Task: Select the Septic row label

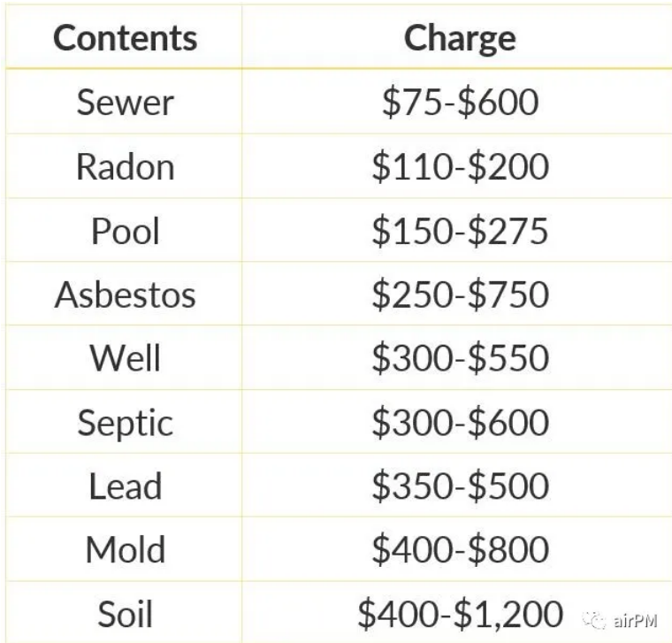Action: click(x=126, y=423)
